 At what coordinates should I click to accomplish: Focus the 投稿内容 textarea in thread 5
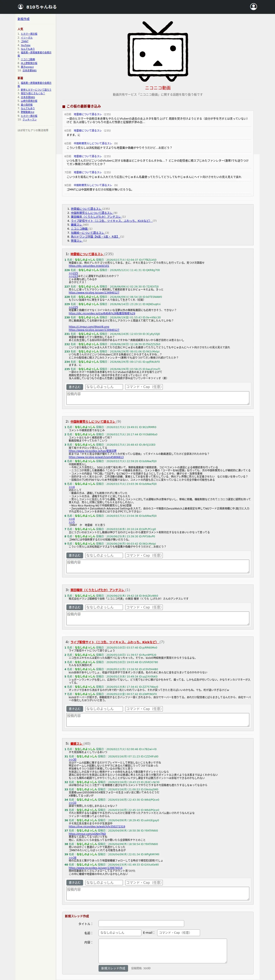(x=158, y=894)
